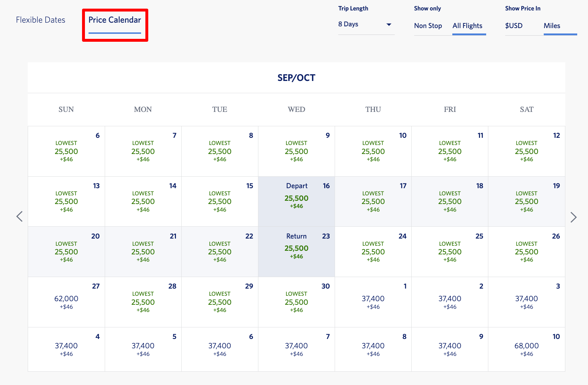Select Sunday 13 date cell
Screen dimensions: 588x385
pyautogui.click(x=66, y=201)
